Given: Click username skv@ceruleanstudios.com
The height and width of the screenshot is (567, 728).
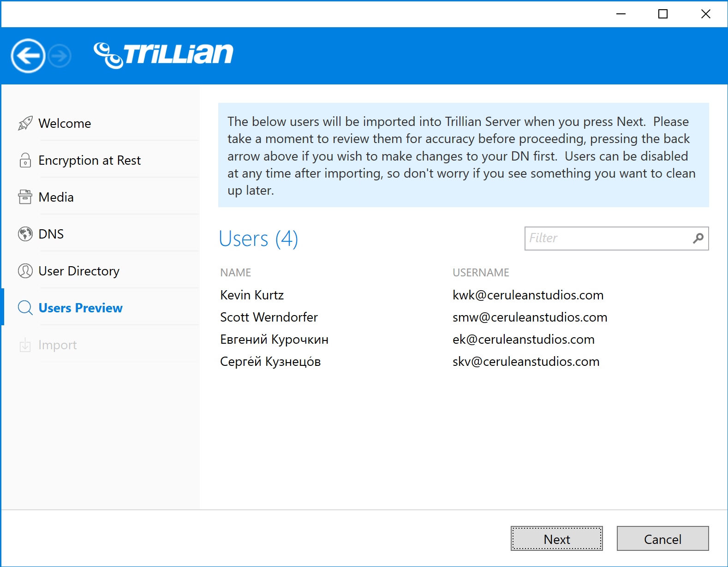Looking at the screenshot, I should click(526, 361).
